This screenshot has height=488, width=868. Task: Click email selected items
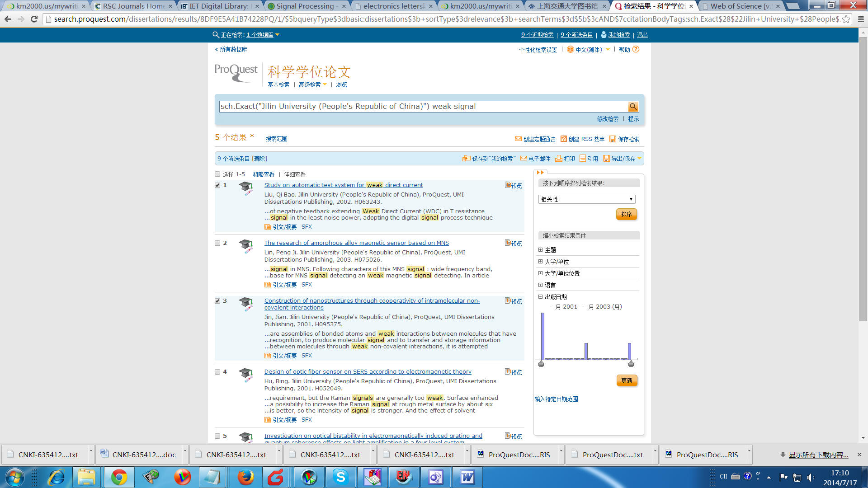[x=535, y=159]
